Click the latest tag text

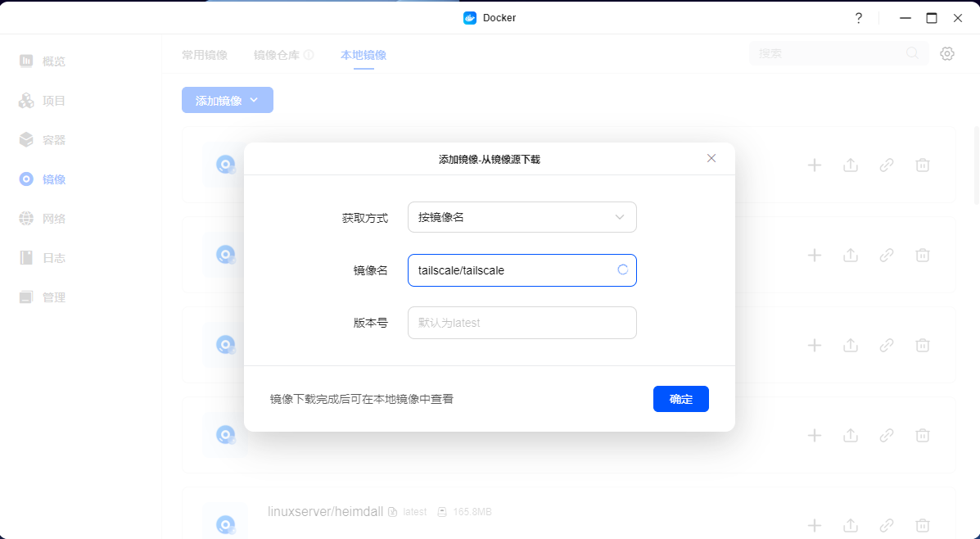(x=414, y=512)
